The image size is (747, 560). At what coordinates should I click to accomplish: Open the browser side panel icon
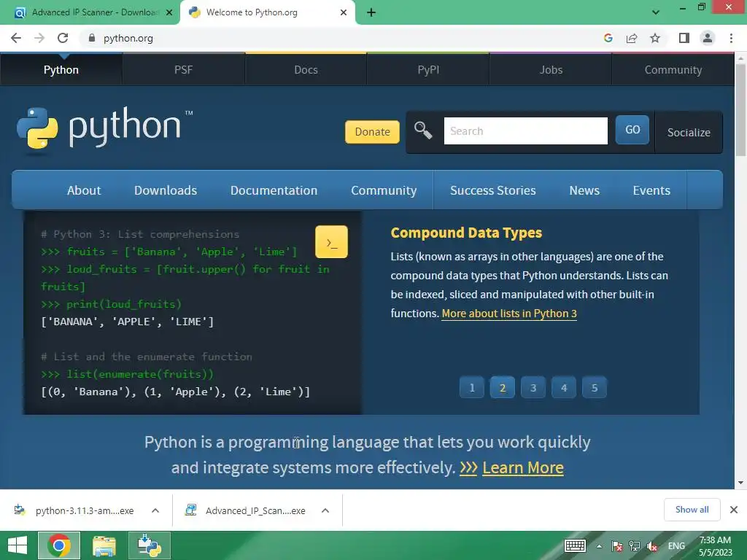[x=684, y=38]
